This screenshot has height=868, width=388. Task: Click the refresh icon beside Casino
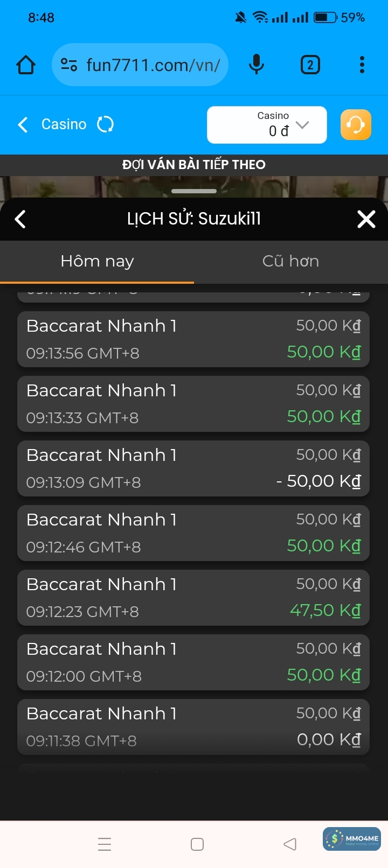click(x=105, y=124)
